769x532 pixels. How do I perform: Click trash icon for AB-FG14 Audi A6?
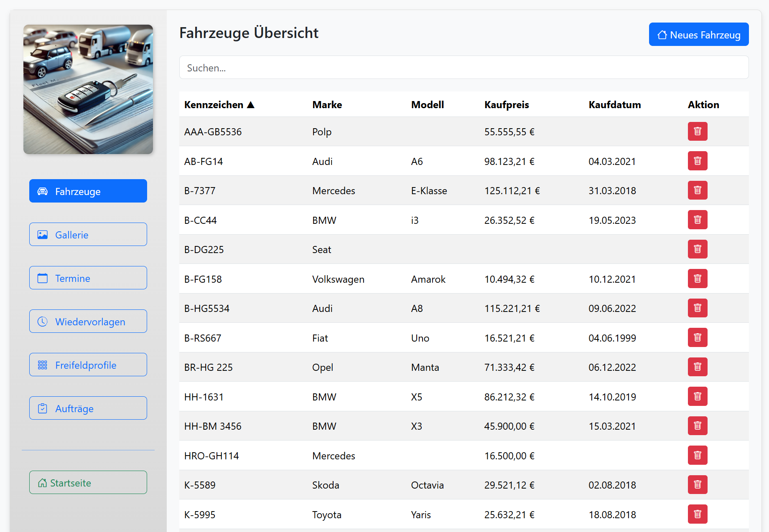point(697,161)
